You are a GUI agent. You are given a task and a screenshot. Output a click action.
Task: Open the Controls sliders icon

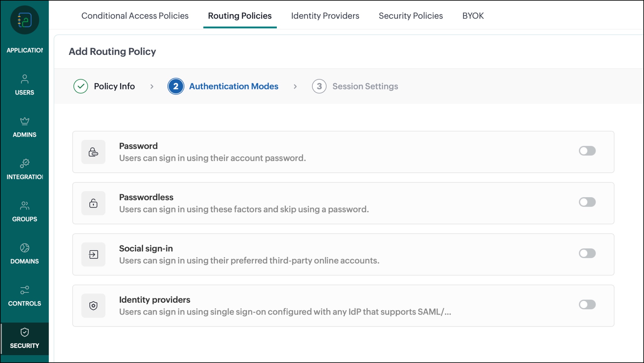coord(24,290)
